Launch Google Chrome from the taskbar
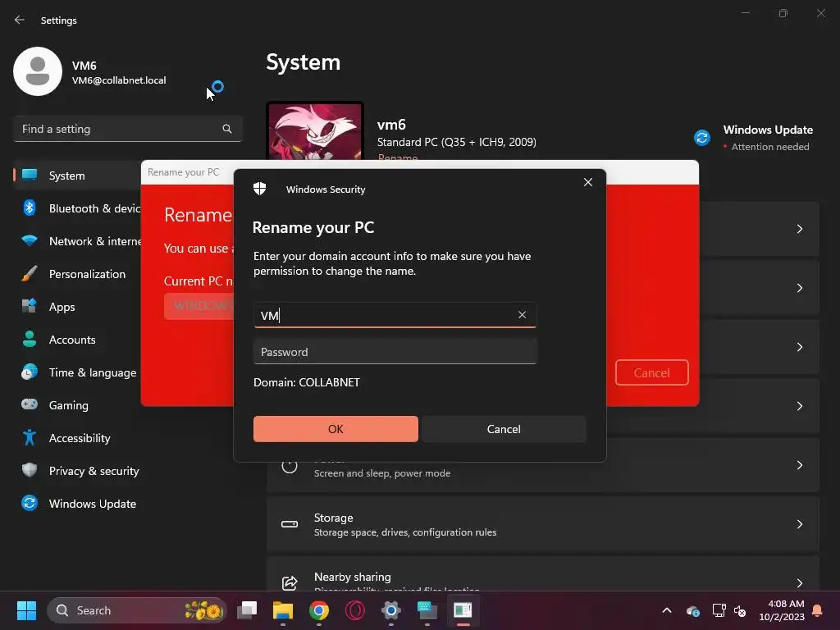 tap(319, 610)
